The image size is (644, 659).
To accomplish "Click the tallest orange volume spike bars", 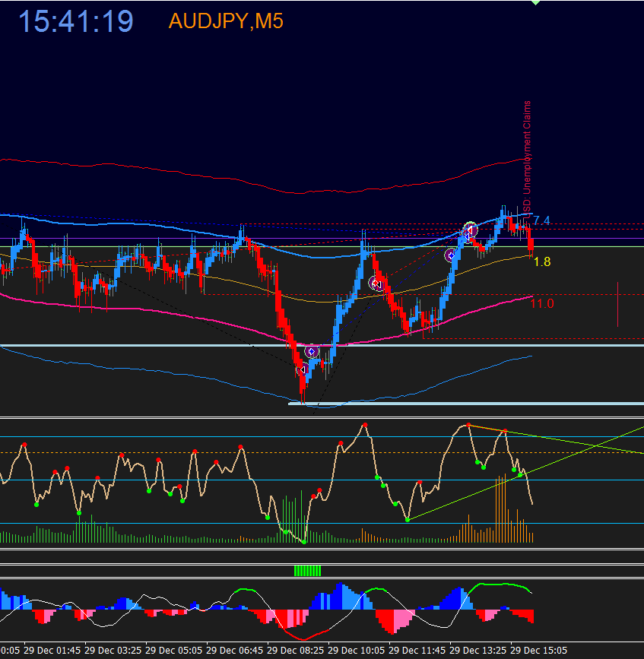I will tap(501, 508).
